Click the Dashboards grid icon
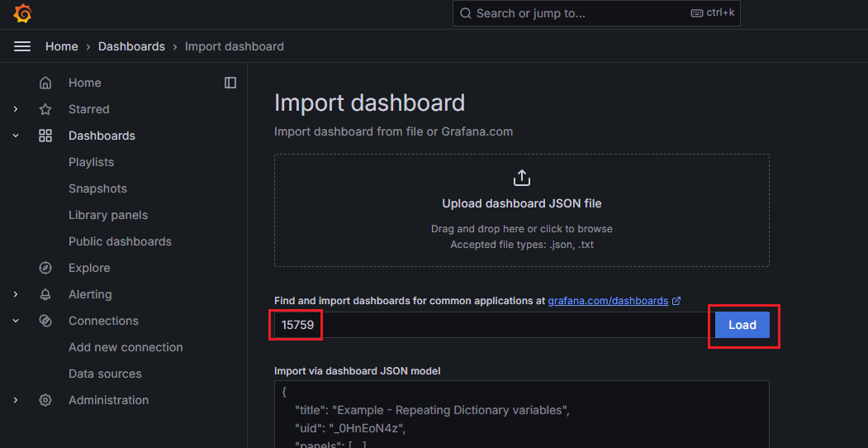This screenshot has width=868, height=448. [45, 136]
